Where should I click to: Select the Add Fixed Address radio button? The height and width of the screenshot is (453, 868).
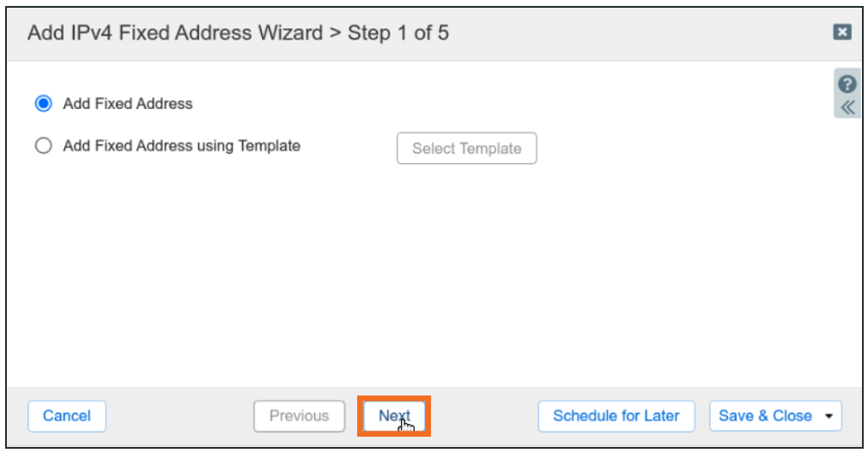click(x=43, y=104)
